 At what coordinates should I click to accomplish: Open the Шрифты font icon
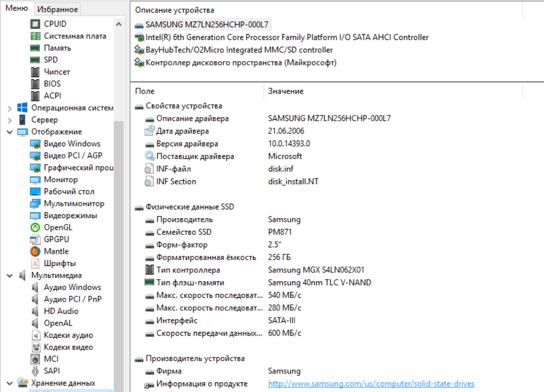point(35,263)
